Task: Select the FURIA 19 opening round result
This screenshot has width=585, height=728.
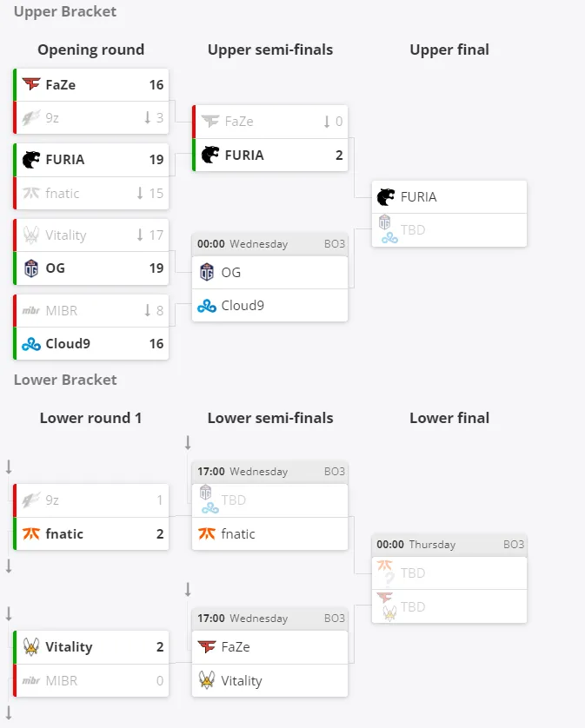Action: point(91,160)
